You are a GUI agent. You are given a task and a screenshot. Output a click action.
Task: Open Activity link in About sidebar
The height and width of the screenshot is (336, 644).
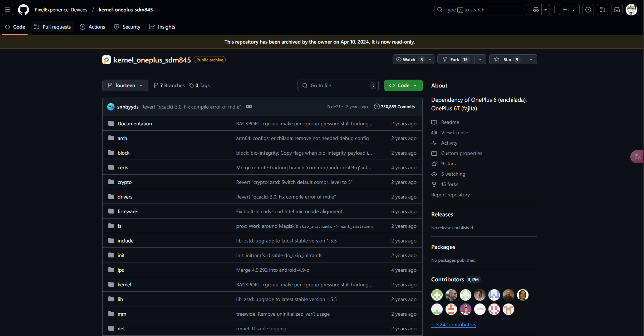click(x=444, y=143)
